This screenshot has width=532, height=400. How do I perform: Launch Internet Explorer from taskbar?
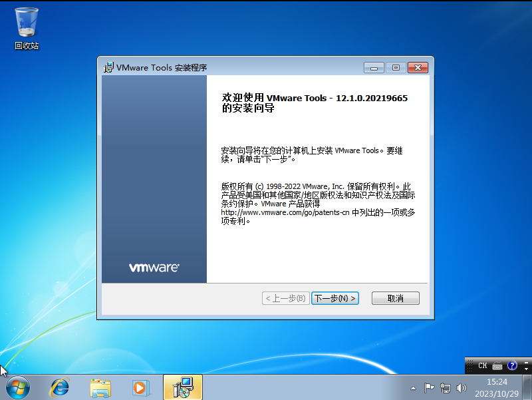tap(61, 387)
